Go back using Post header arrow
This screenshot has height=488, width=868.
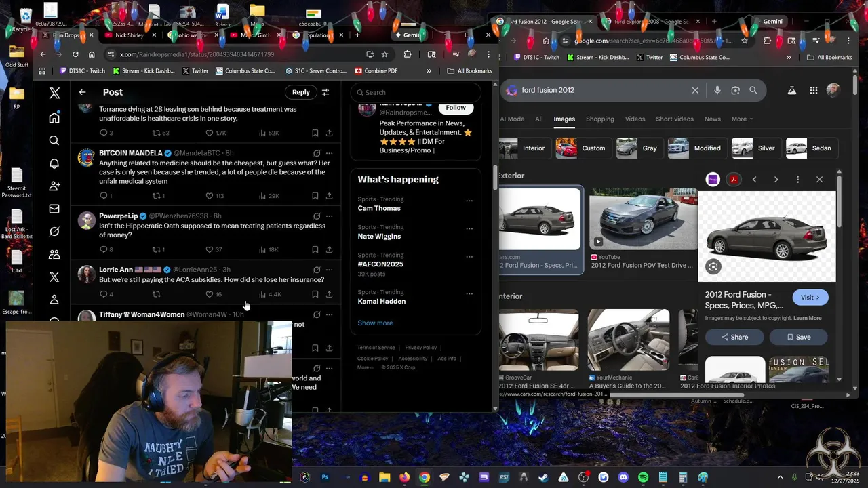82,92
